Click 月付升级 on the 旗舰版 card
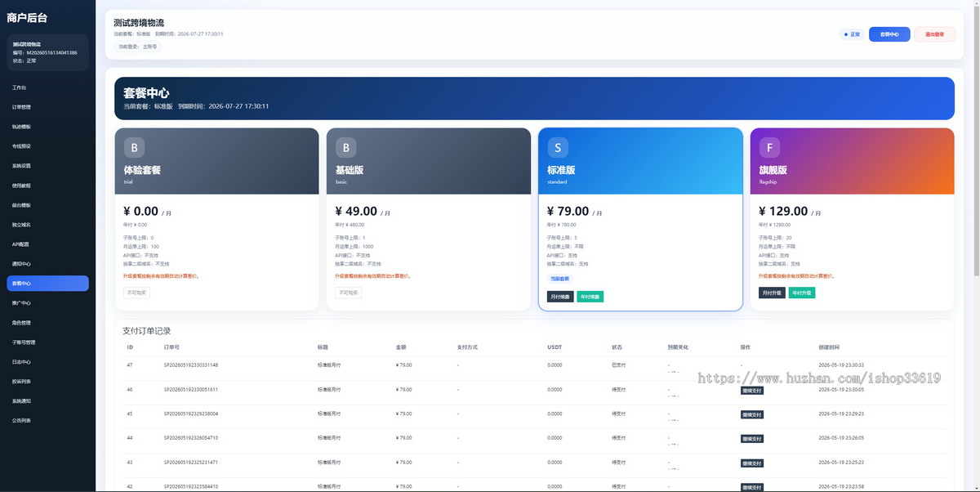 tap(773, 293)
